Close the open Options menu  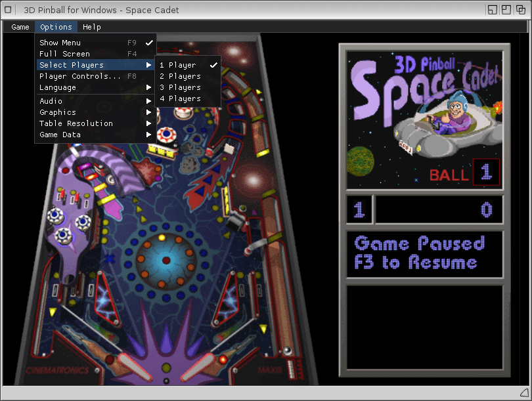click(56, 27)
